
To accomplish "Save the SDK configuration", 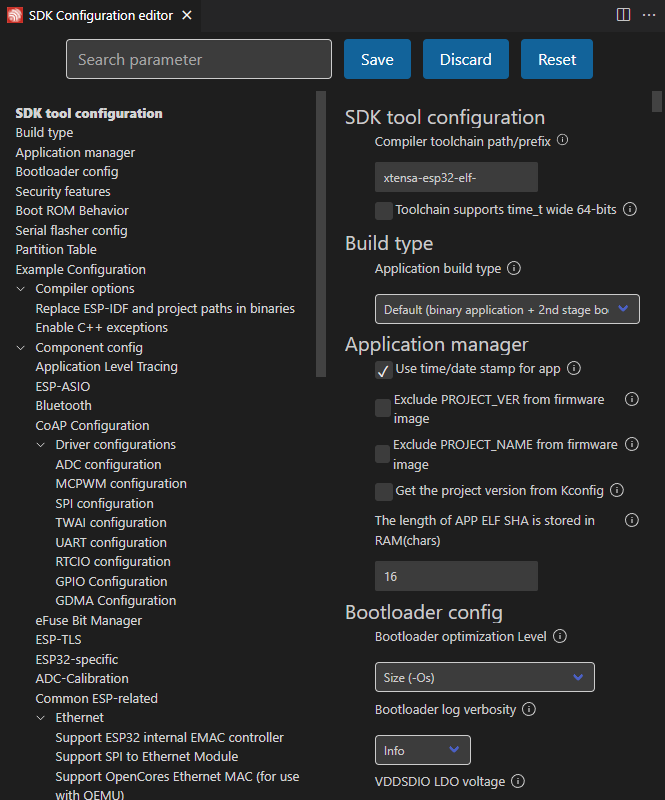I will tap(377, 59).
